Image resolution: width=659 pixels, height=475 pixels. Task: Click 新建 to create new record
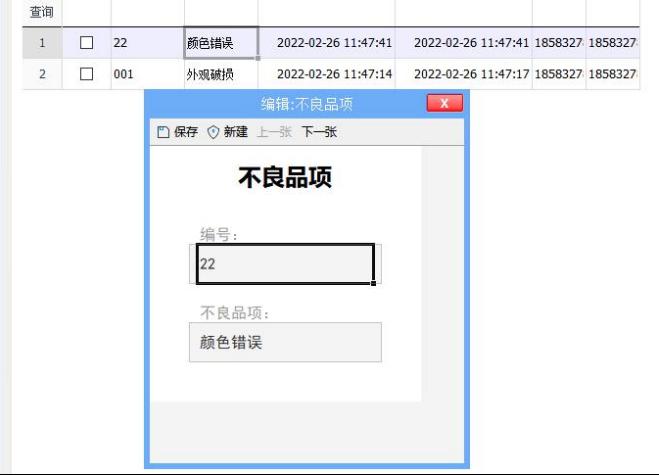point(236,132)
